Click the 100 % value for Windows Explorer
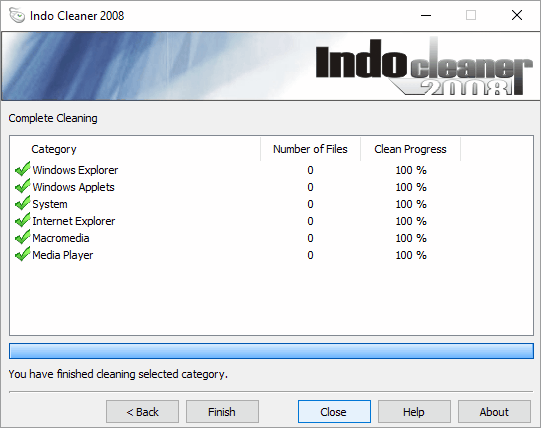This screenshot has width=541, height=428. click(411, 170)
